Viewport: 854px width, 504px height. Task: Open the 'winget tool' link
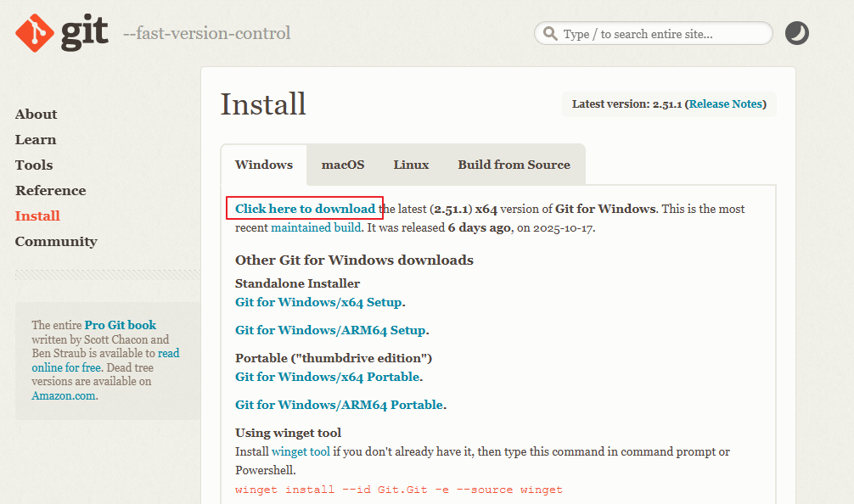click(301, 451)
